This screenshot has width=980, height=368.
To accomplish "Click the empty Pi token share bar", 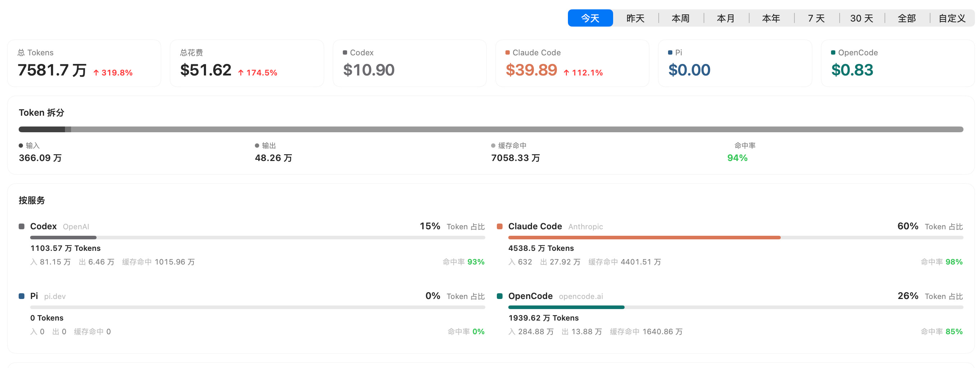I will click(x=257, y=307).
